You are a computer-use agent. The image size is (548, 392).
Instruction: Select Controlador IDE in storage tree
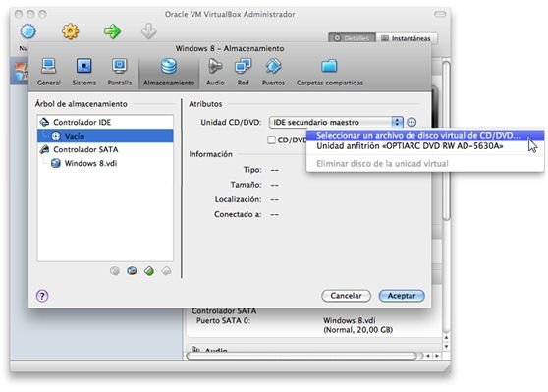point(105,122)
